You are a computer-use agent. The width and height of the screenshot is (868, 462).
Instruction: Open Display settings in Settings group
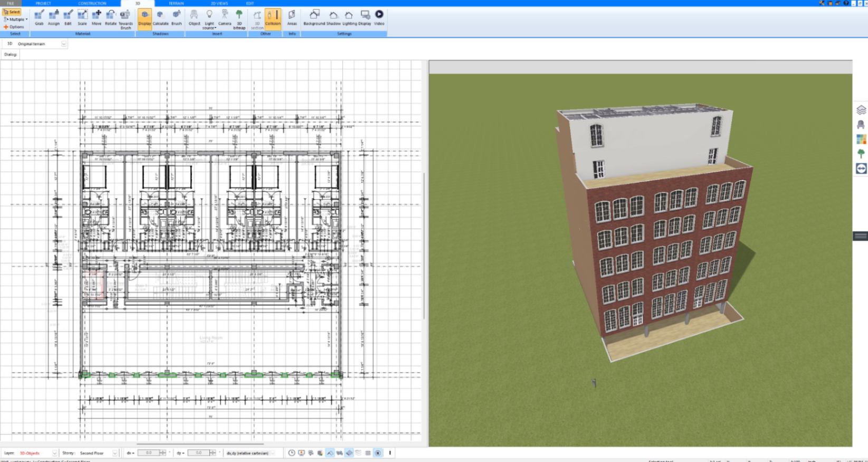coord(365,17)
